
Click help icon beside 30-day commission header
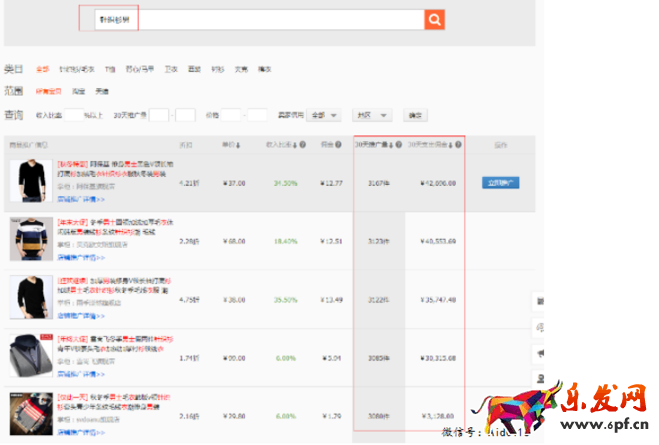tap(458, 145)
